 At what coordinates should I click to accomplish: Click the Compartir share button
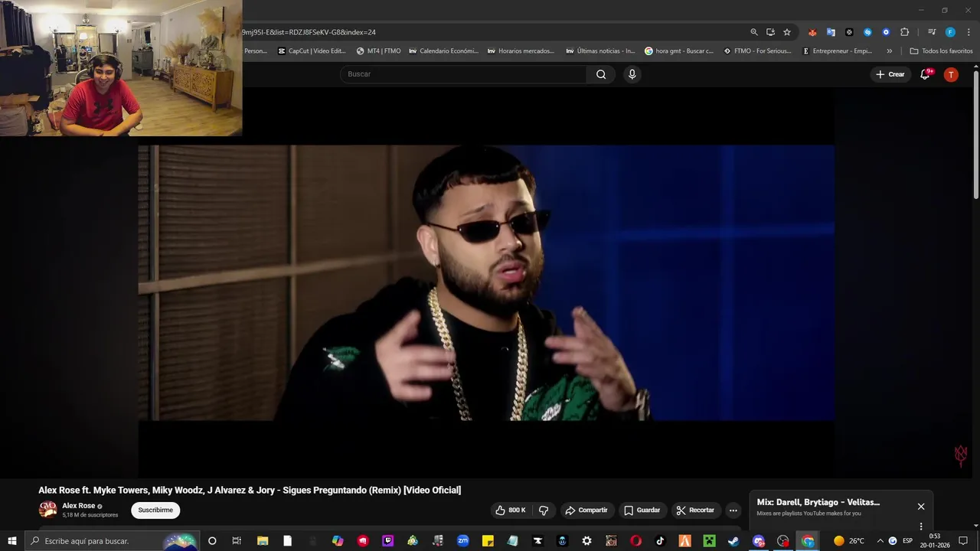coord(586,510)
